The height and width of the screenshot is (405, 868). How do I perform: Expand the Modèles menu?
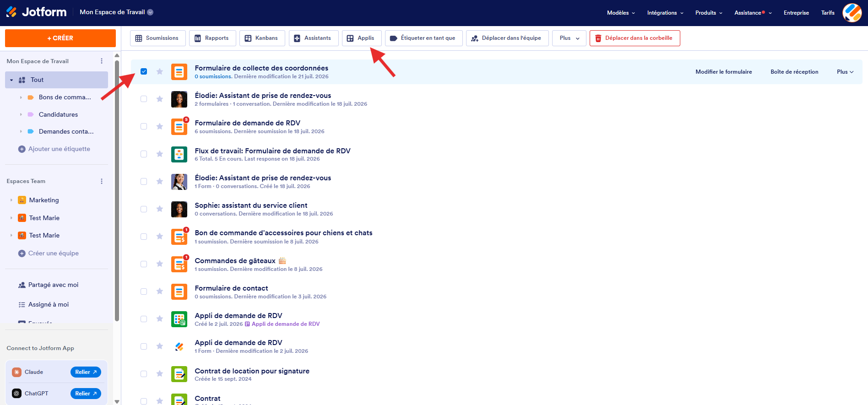(621, 13)
